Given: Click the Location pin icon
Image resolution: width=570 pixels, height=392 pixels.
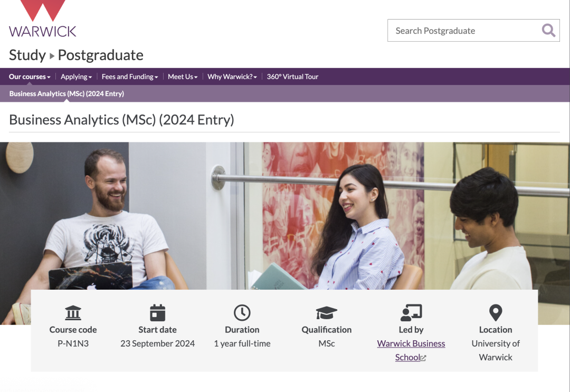Looking at the screenshot, I should [x=496, y=313].
